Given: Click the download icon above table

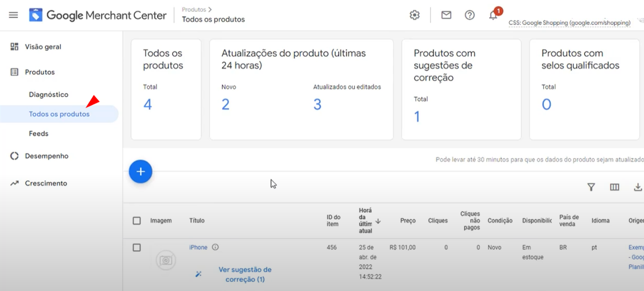Looking at the screenshot, I should click(x=638, y=187).
